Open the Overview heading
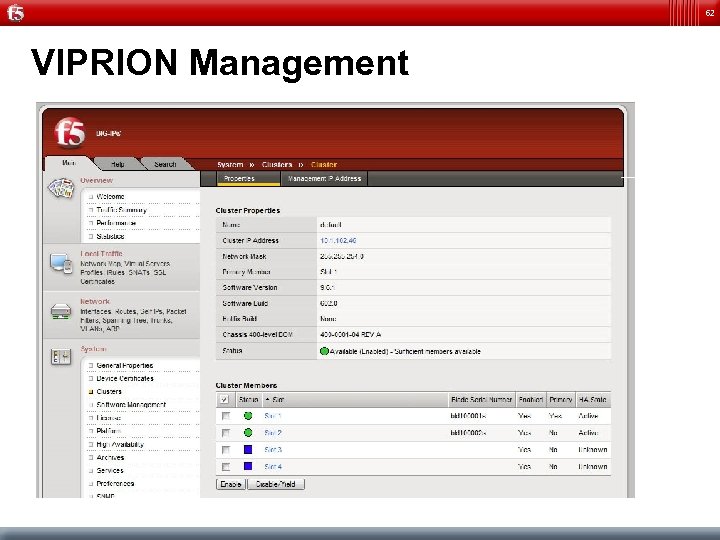720x540 pixels. [x=96, y=180]
